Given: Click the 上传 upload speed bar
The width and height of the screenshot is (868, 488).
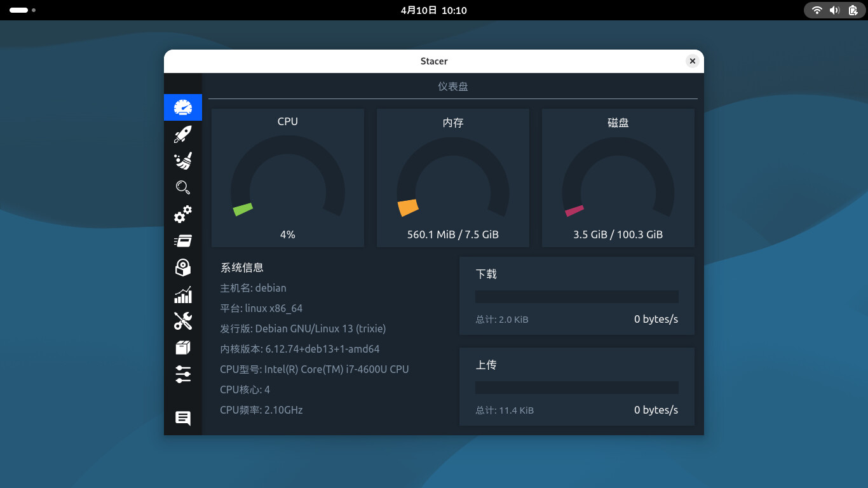Looking at the screenshot, I should pyautogui.click(x=576, y=388).
